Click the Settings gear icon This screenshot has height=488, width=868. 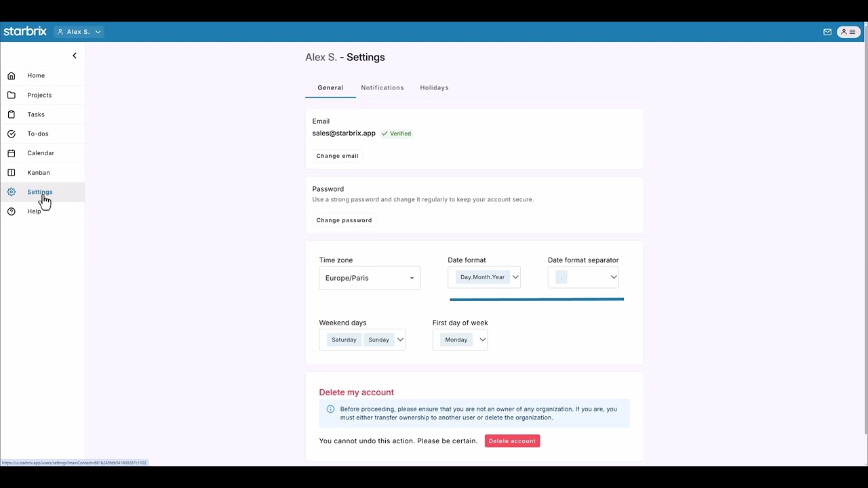point(12,192)
